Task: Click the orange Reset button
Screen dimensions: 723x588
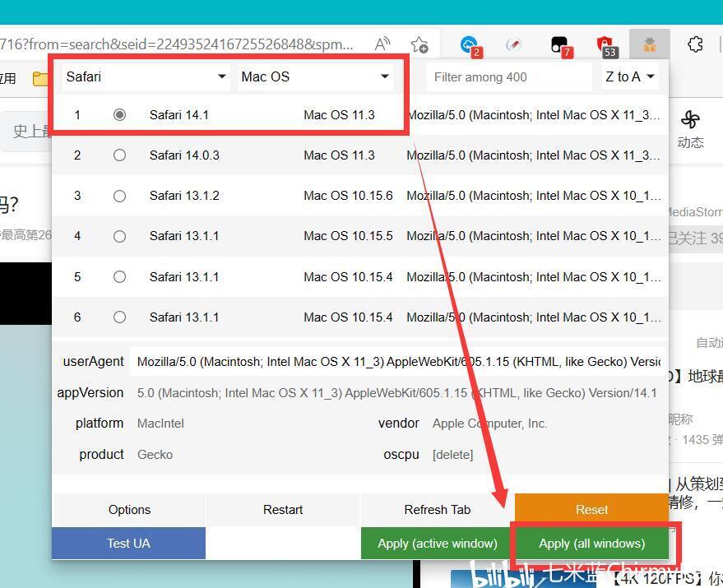Action: click(591, 510)
